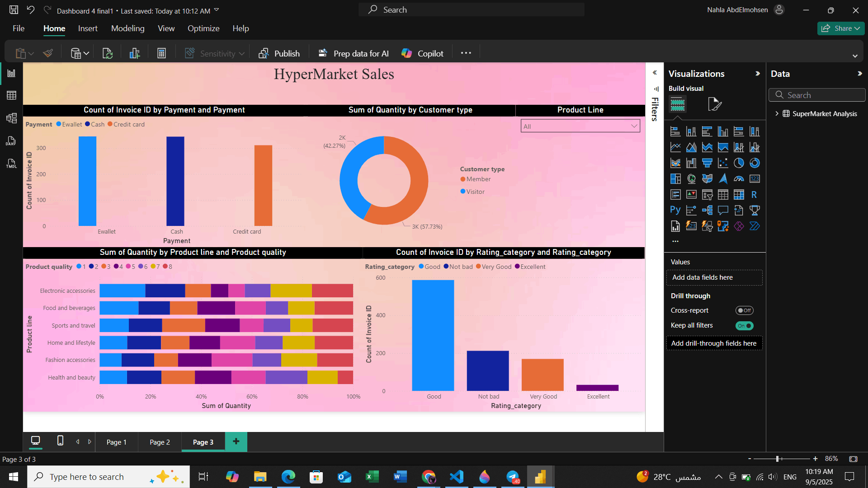Switch to the Insert ribbon tab

(87, 28)
